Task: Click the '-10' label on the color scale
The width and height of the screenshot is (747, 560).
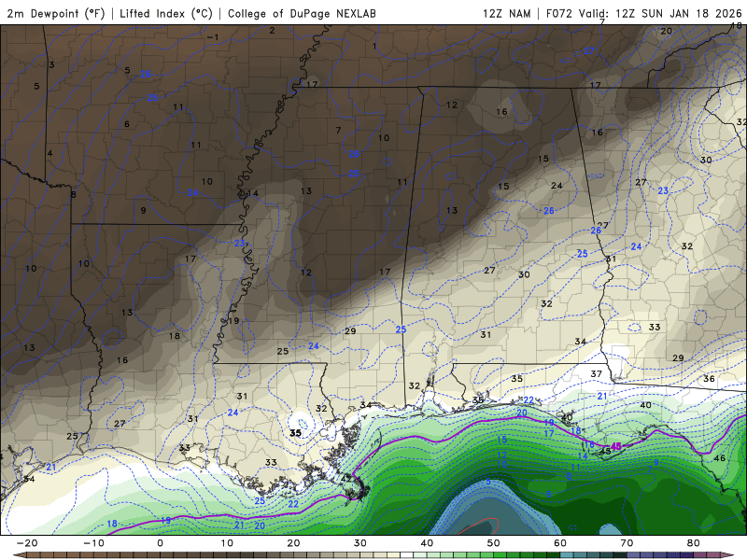Action: pyautogui.click(x=93, y=543)
